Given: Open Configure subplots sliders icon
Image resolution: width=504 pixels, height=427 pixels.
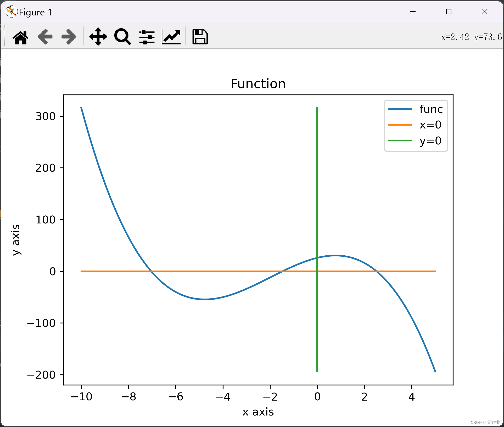Looking at the screenshot, I should [x=147, y=37].
